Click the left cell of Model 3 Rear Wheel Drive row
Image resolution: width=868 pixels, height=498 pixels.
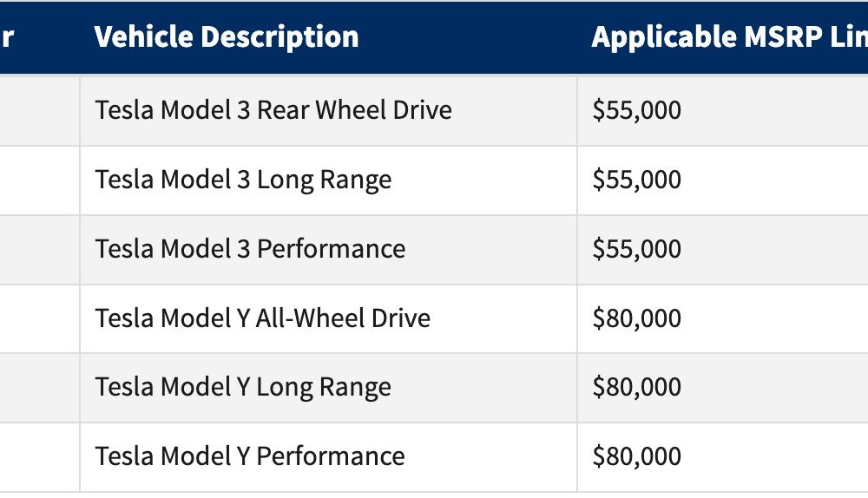[40, 111]
